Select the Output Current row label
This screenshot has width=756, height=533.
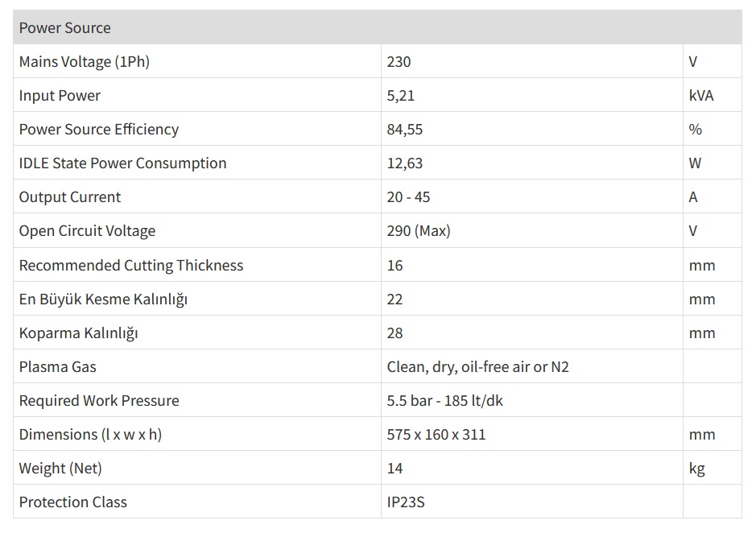tap(70, 197)
